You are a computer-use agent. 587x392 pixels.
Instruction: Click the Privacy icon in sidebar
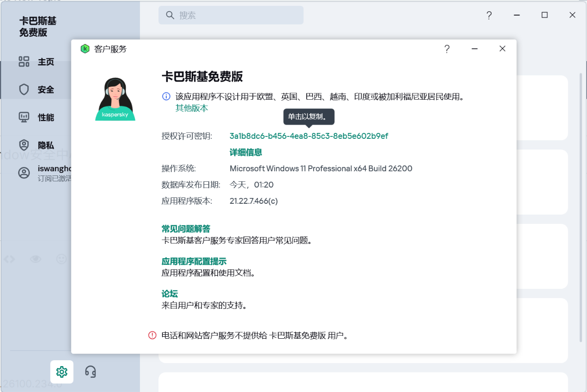coord(24,145)
